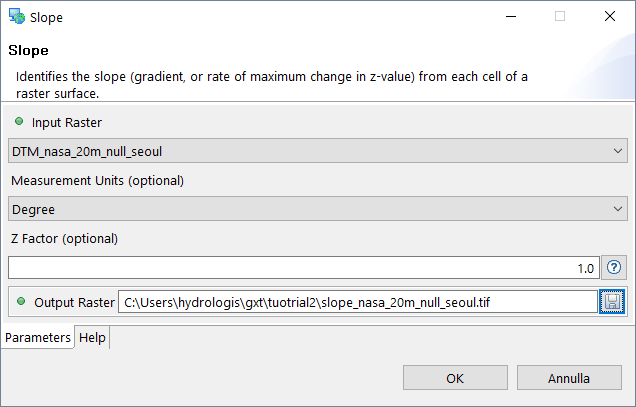Click the green dot next to Output Raster

coord(19,301)
